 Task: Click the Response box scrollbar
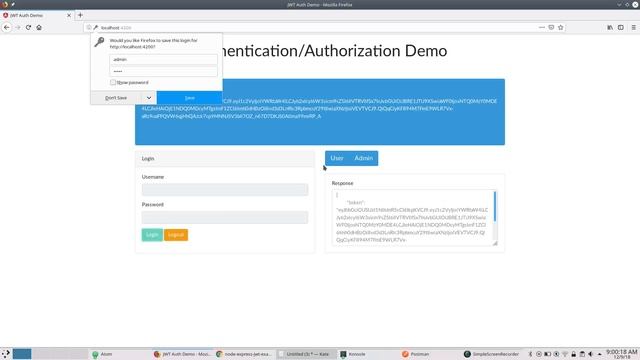click(495, 207)
